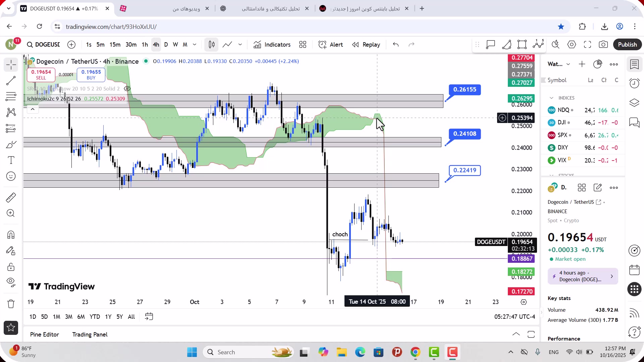Viewport: 644px width, 362px height.
Task: Open the favorites star toolbar
Action: [x=11, y=328]
